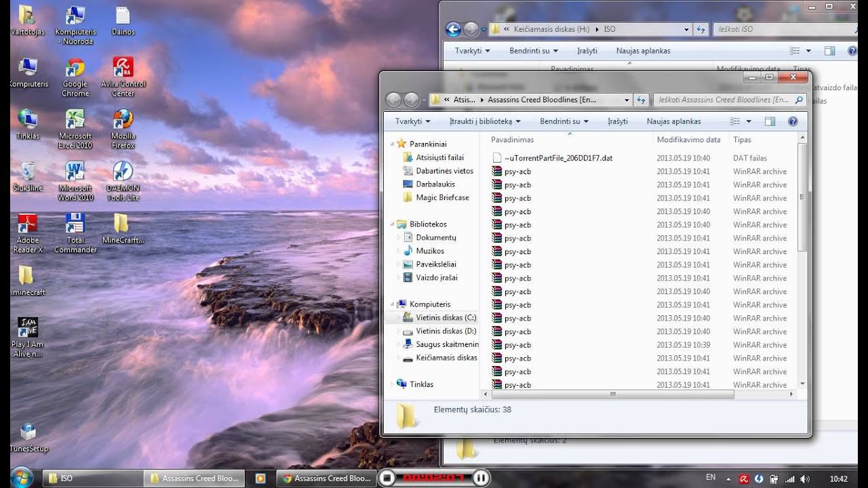Click the back arrow in the ISO window
Viewport: 868px width, 488px height.
(453, 29)
